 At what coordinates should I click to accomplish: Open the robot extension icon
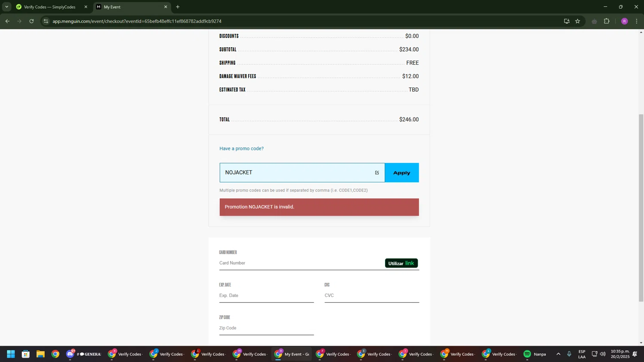pos(594,21)
